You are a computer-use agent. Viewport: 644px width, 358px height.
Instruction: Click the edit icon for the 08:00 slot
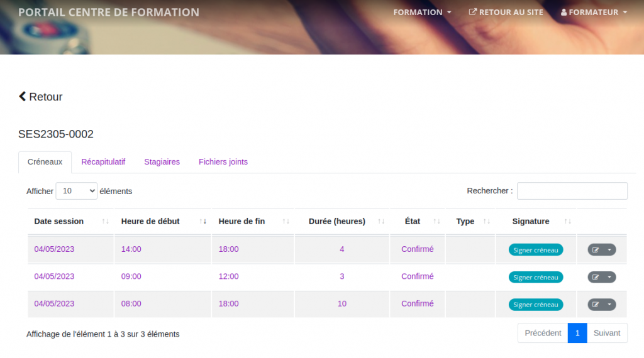pos(596,305)
